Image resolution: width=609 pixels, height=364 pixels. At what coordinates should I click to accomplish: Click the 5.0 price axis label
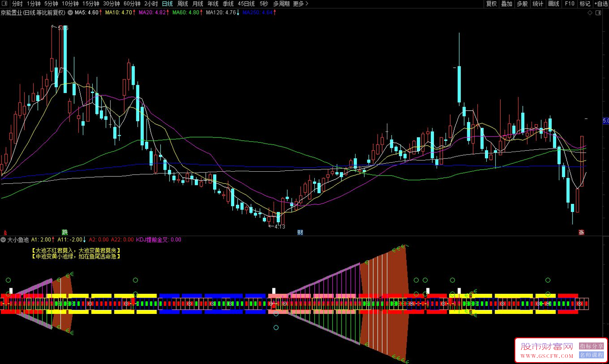pos(605,121)
